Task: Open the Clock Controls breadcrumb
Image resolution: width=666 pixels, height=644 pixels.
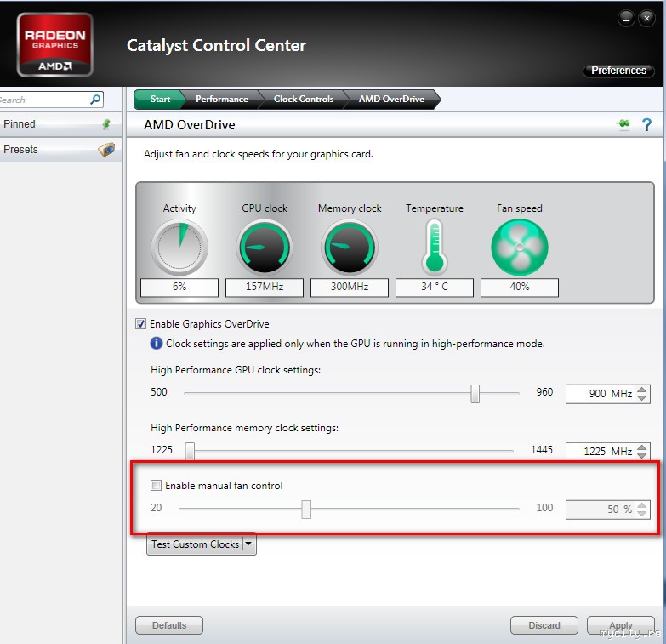Action: tap(304, 99)
